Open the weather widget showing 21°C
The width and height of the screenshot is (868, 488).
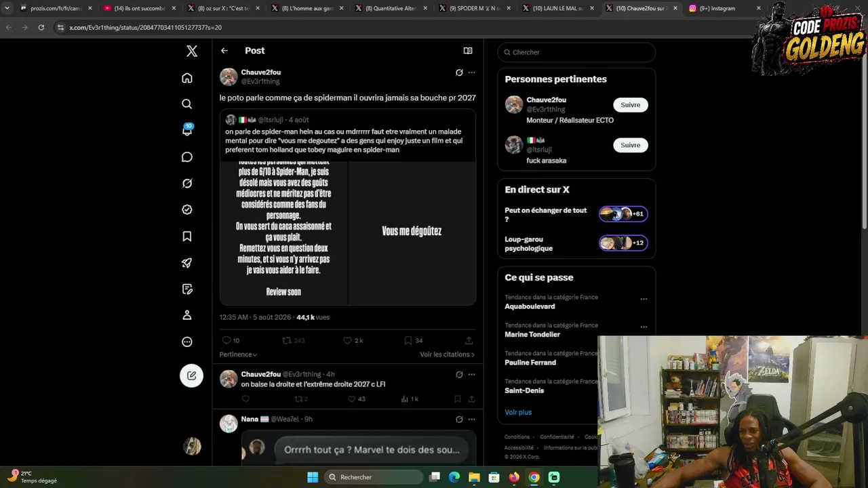pyautogui.click(x=32, y=477)
